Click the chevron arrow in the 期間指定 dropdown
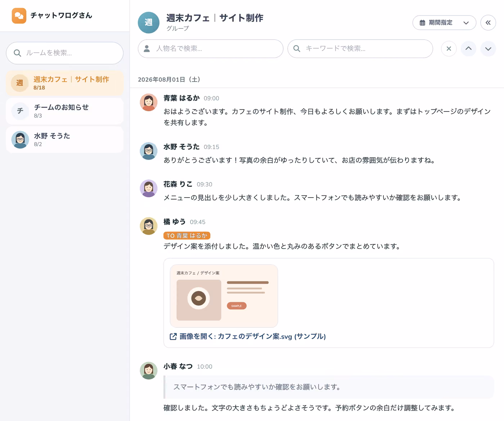Image resolution: width=504 pixels, height=421 pixels. coord(466,23)
